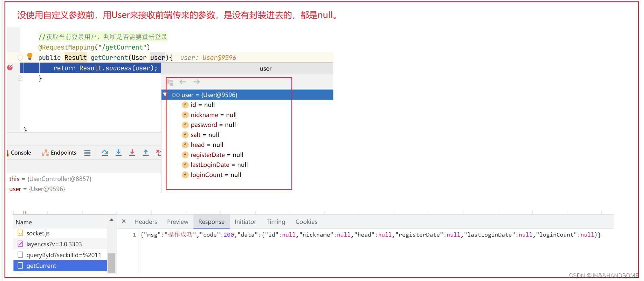644x281 pixels.
Task: Select the this = {UserController@8857} variable
Action: (50, 179)
